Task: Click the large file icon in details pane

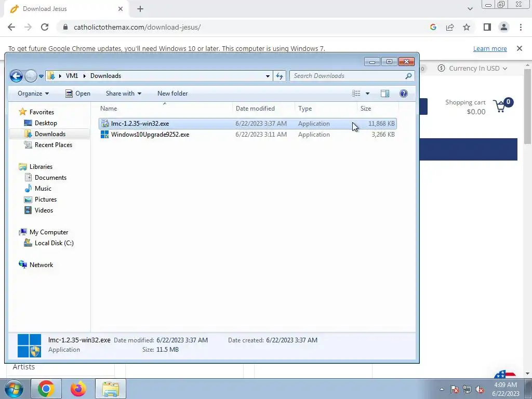Action: pyautogui.click(x=29, y=345)
